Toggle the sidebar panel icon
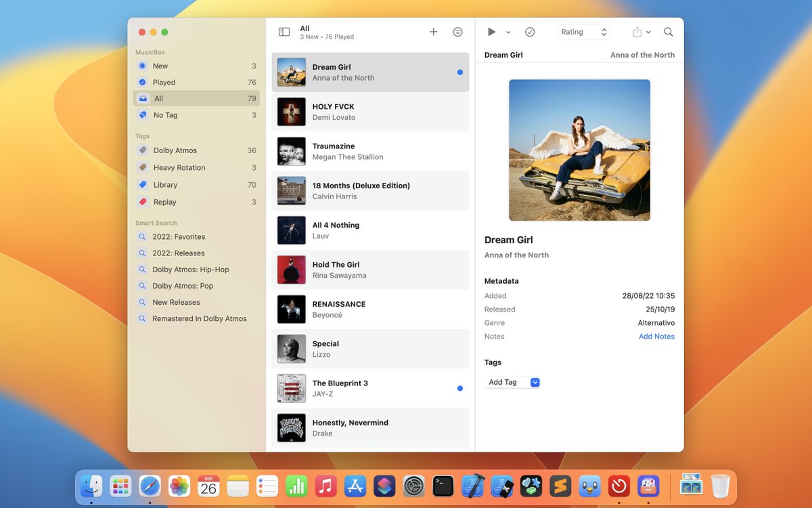 click(x=284, y=32)
